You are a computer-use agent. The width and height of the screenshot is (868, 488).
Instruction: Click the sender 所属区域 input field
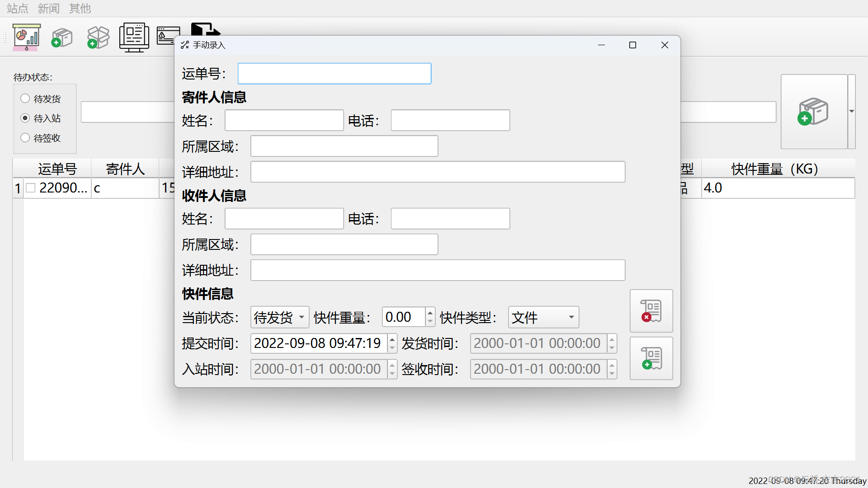(344, 146)
